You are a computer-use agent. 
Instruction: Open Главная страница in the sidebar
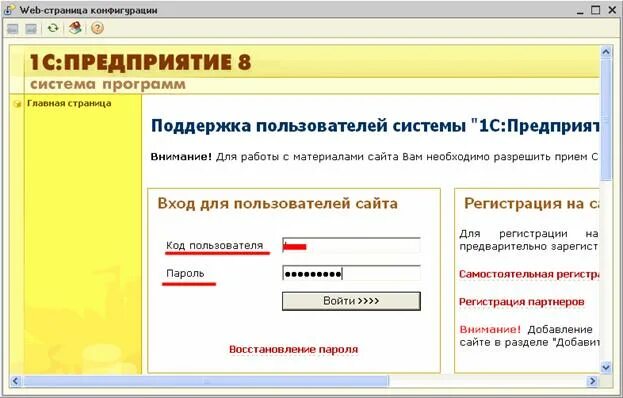click(x=69, y=103)
